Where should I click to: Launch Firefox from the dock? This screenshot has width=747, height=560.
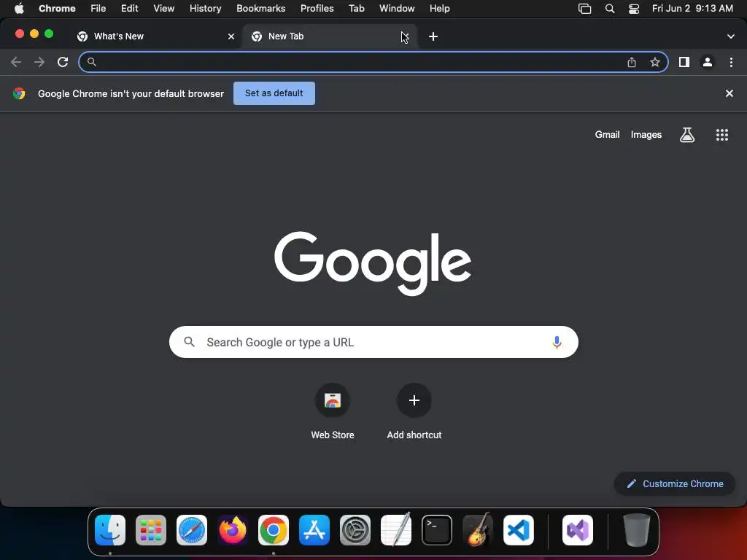[x=233, y=530]
